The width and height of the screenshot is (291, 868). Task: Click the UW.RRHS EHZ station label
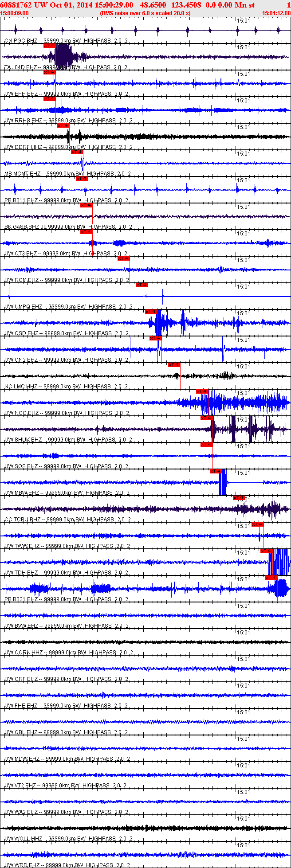point(68,121)
